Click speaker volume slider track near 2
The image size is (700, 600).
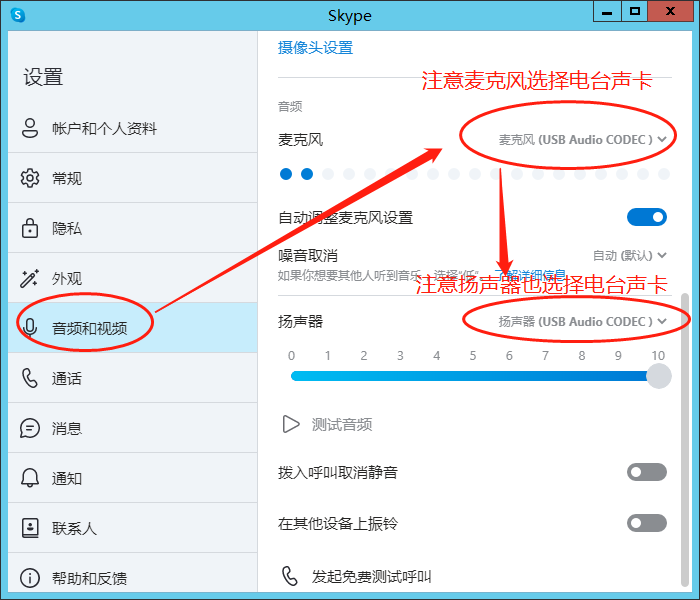coord(364,376)
